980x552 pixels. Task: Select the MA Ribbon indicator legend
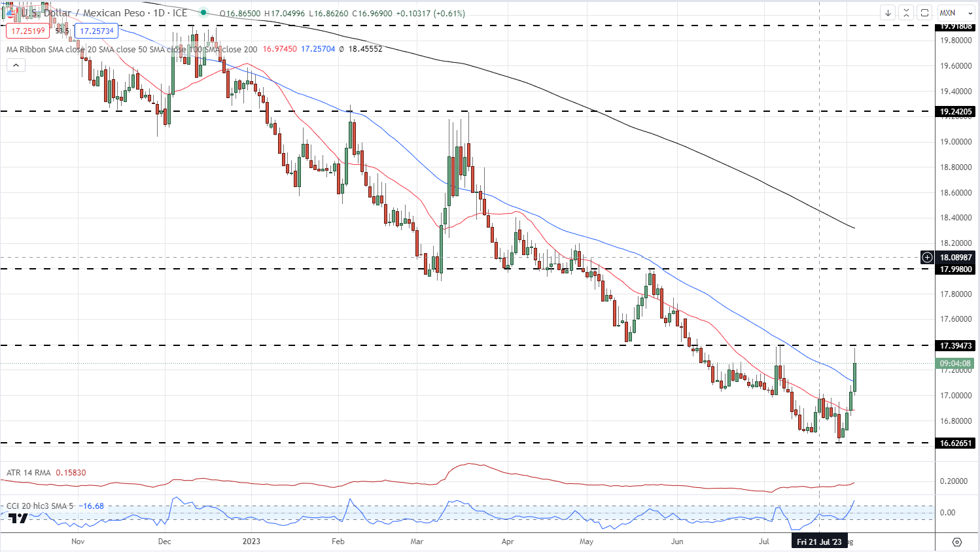pos(131,49)
